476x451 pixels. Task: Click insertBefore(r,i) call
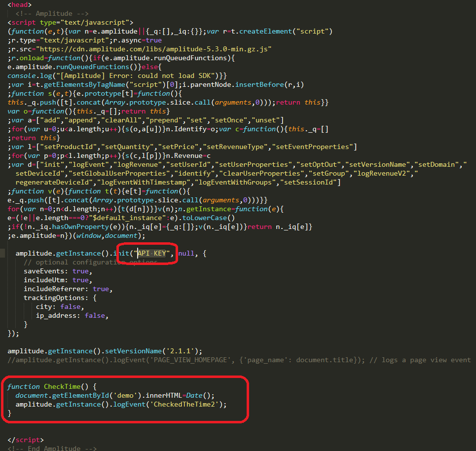270,84
